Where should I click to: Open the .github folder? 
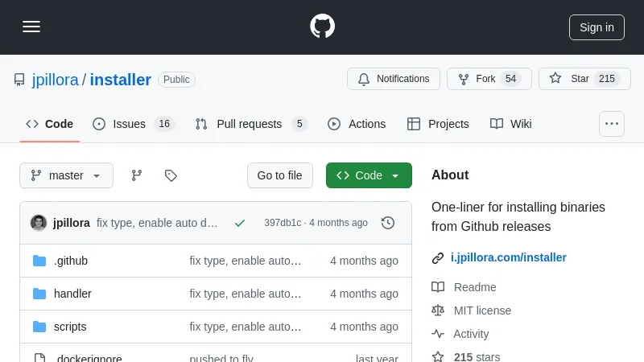(71, 261)
